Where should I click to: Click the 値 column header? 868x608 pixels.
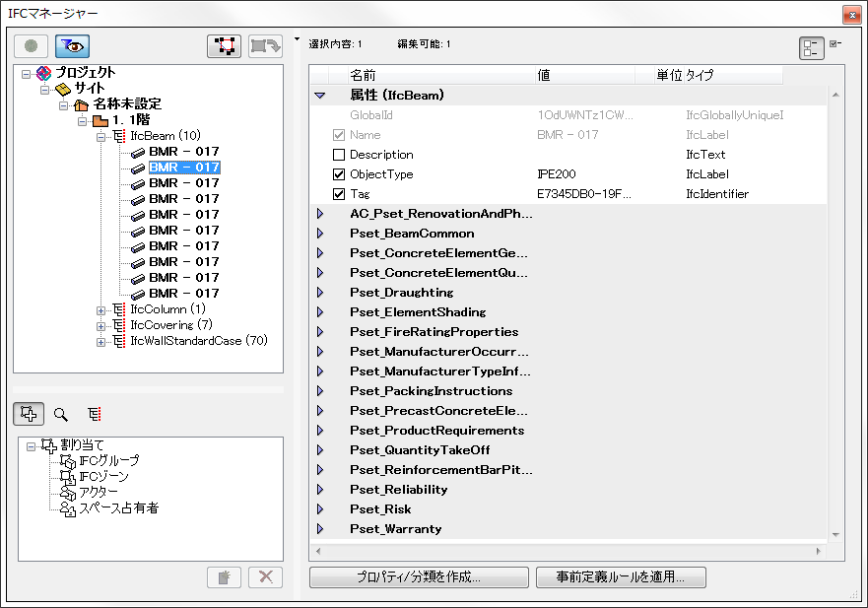click(584, 75)
